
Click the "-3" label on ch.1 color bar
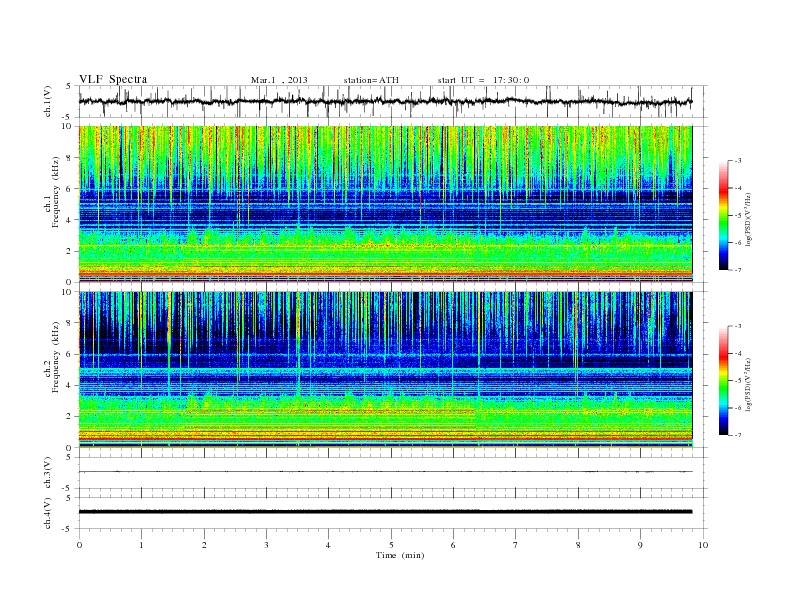tap(738, 161)
